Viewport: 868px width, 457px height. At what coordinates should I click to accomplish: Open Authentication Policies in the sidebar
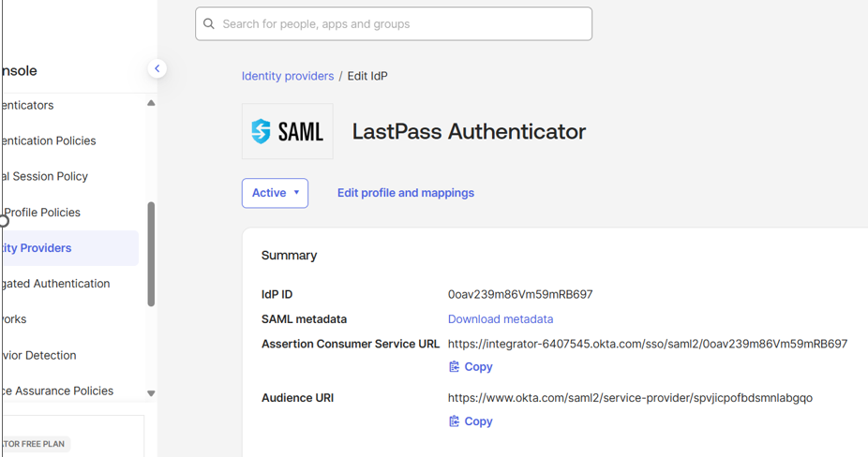click(x=49, y=140)
